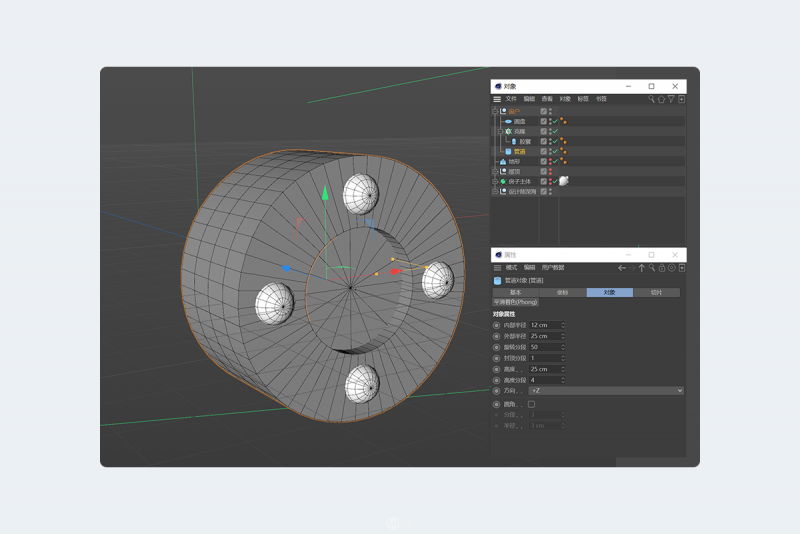Click the search icon in the Objects panel
The height and width of the screenshot is (534, 800).
click(x=651, y=99)
